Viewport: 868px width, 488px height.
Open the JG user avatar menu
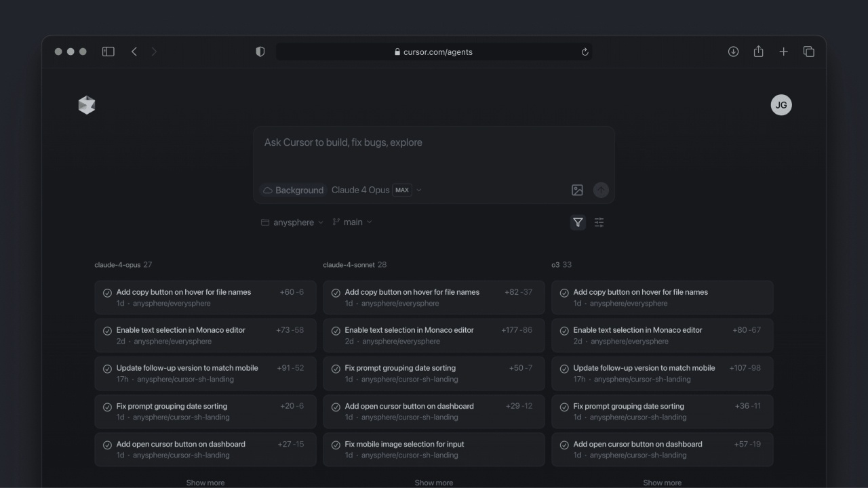pos(781,105)
